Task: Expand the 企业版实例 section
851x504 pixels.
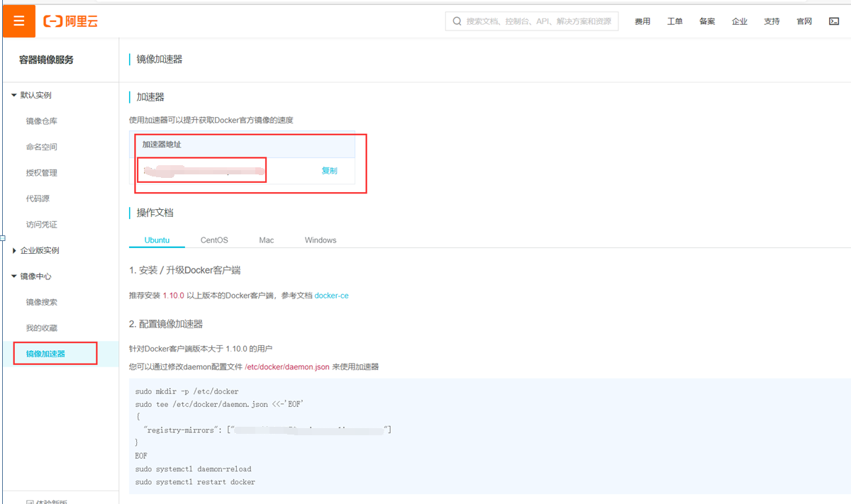Action: 35,250
